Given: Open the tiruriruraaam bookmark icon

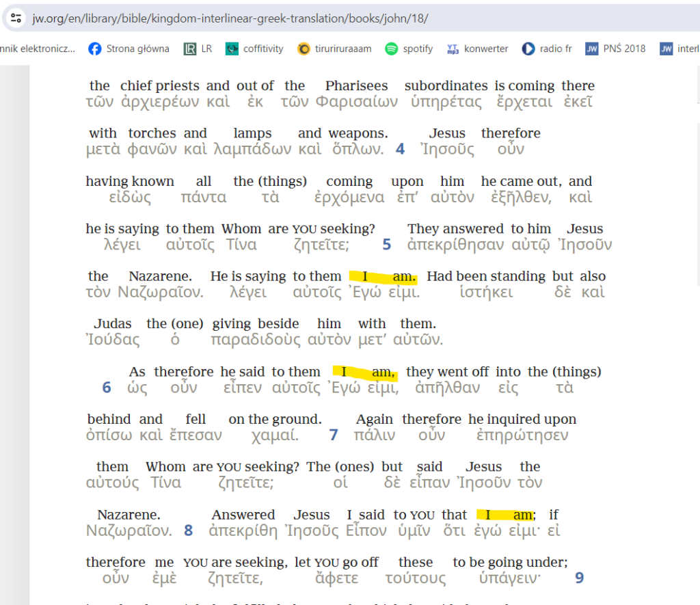Looking at the screenshot, I should (x=304, y=49).
